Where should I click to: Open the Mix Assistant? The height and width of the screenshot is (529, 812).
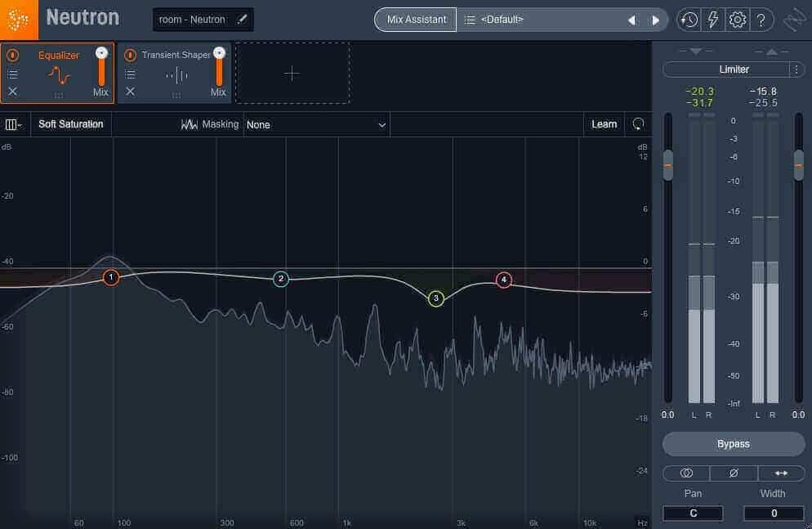click(x=416, y=20)
